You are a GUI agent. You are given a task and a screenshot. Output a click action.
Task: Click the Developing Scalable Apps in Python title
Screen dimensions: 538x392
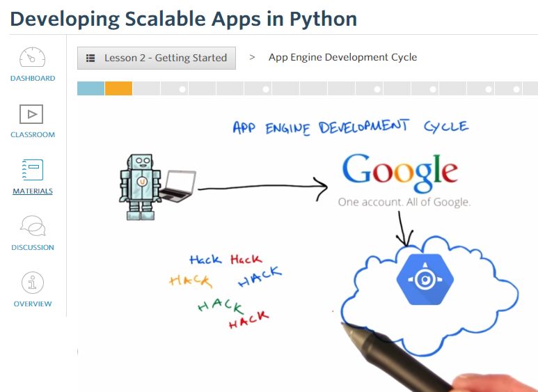click(184, 19)
